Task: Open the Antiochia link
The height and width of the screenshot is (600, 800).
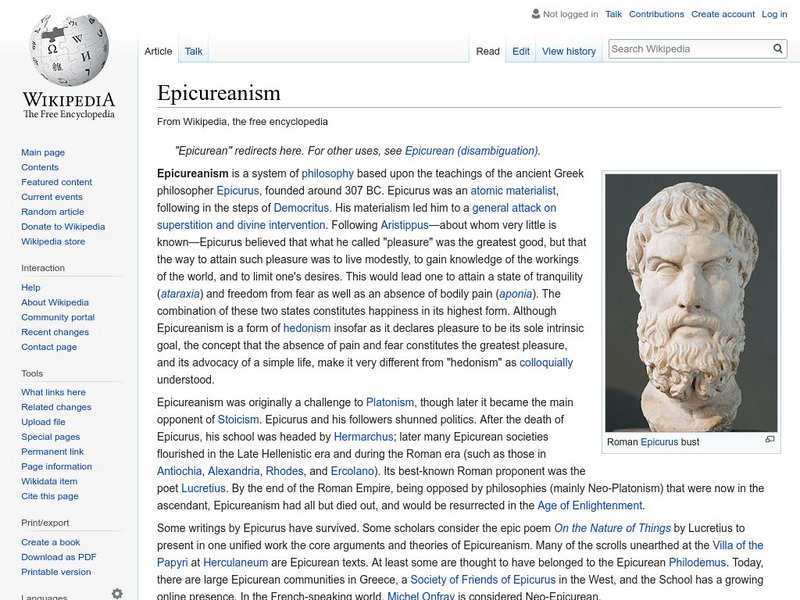Action: 179,471
